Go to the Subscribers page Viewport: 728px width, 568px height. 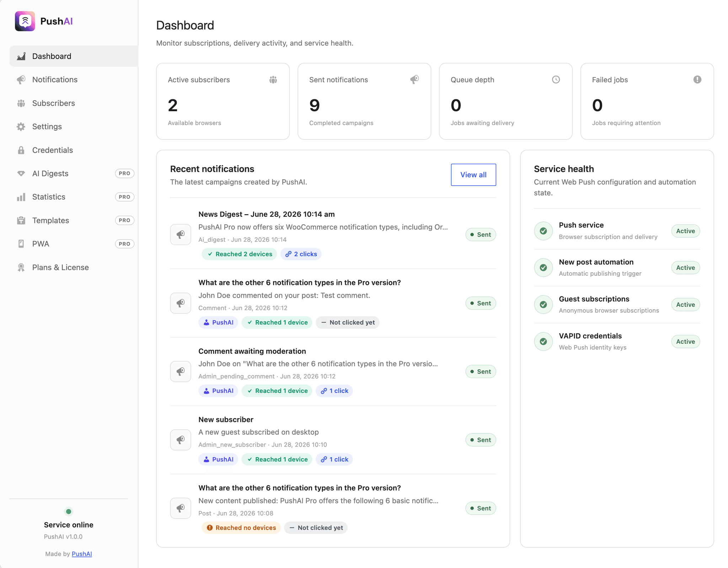coord(74,103)
